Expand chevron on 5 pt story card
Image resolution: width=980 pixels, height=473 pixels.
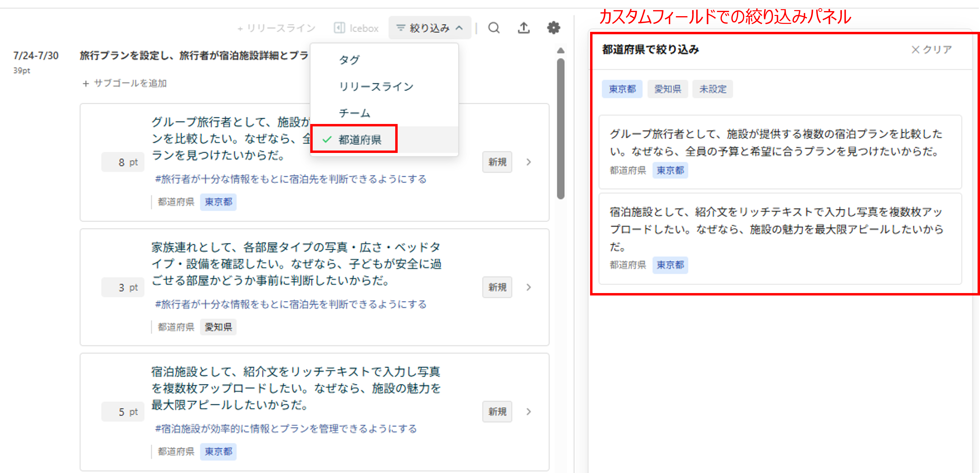[529, 412]
